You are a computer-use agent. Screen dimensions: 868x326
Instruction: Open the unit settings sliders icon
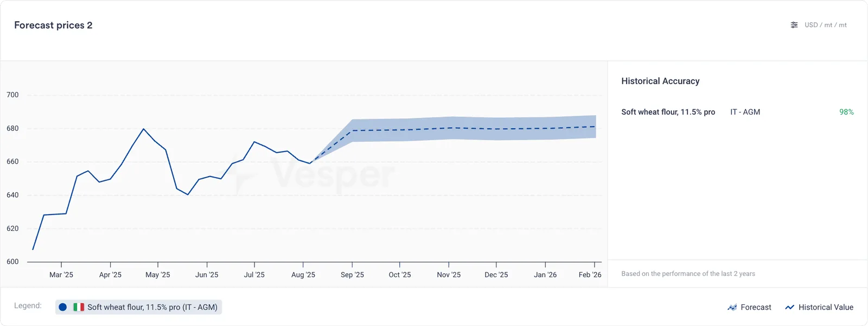click(794, 25)
